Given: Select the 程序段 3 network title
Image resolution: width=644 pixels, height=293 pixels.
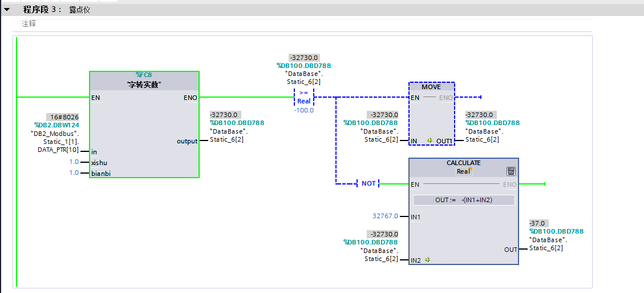Looking at the screenshot, I should coord(42,10).
